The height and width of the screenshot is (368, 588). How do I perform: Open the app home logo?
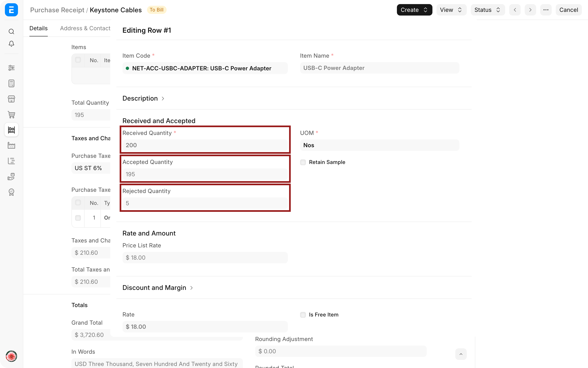click(x=11, y=10)
